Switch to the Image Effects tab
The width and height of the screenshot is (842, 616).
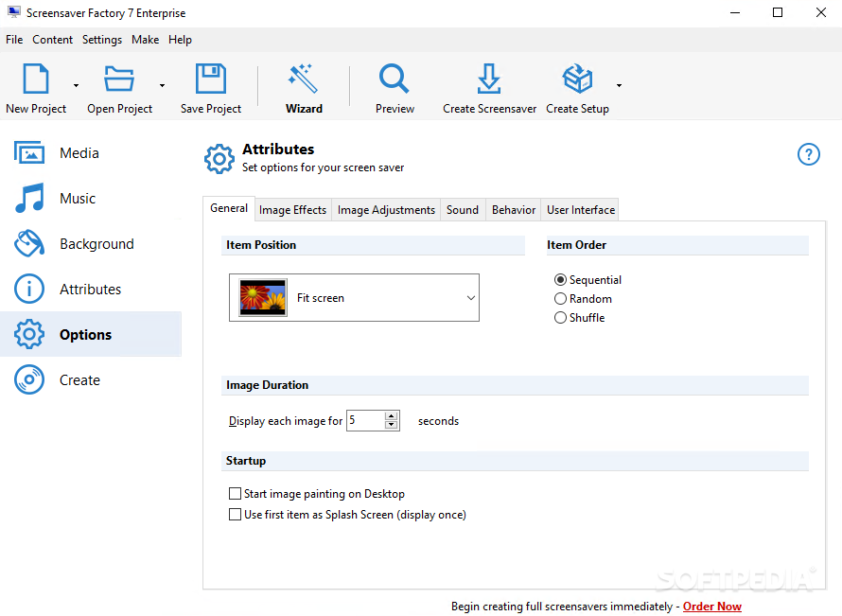click(x=292, y=210)
